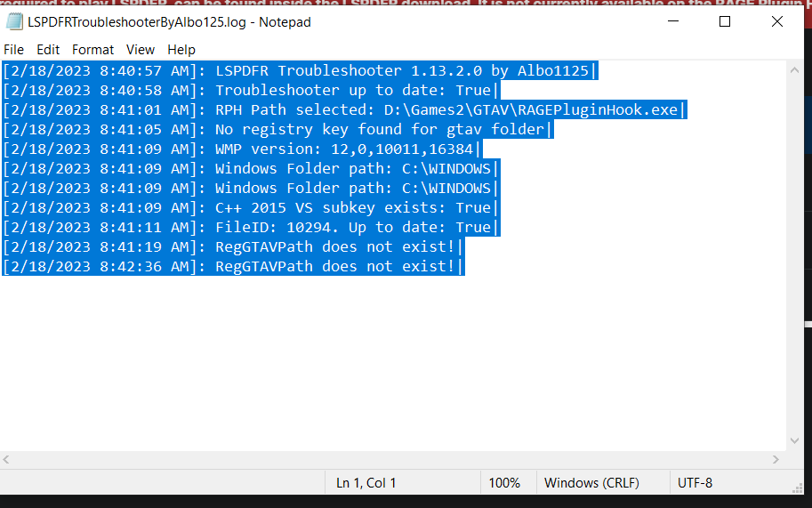Viewport: 812px width, 508px height.
Task: Click the first 'Windows Folder path' line
Action: (x=251, y=169)
